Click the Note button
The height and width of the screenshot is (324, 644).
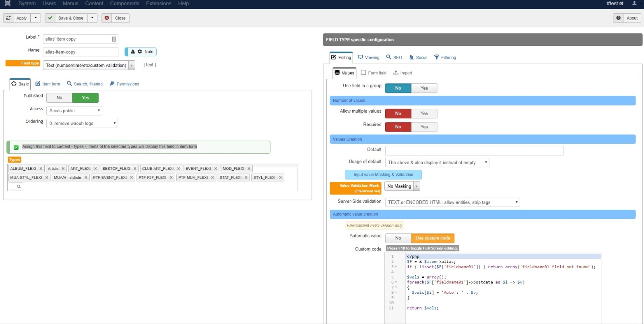coord(140,52)
